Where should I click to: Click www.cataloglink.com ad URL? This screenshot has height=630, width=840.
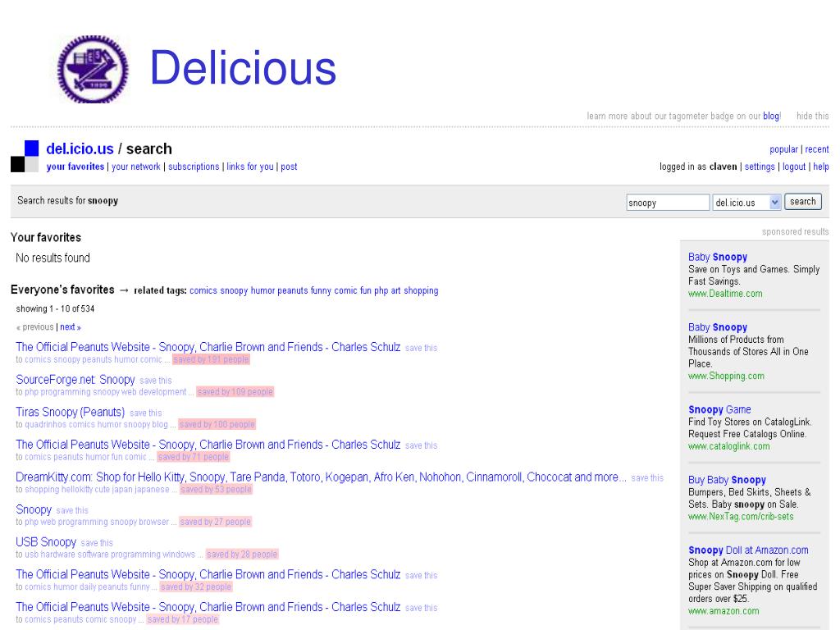(728, 446)
